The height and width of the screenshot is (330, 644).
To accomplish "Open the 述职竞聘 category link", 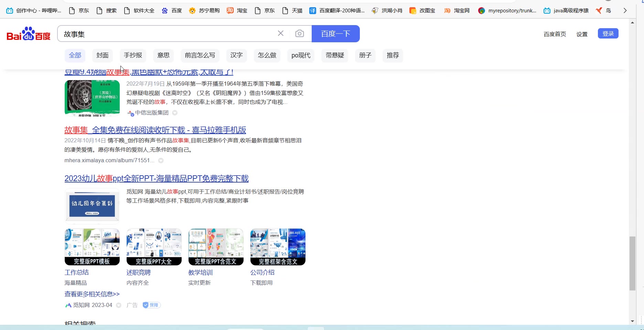I will coord(138,272).
